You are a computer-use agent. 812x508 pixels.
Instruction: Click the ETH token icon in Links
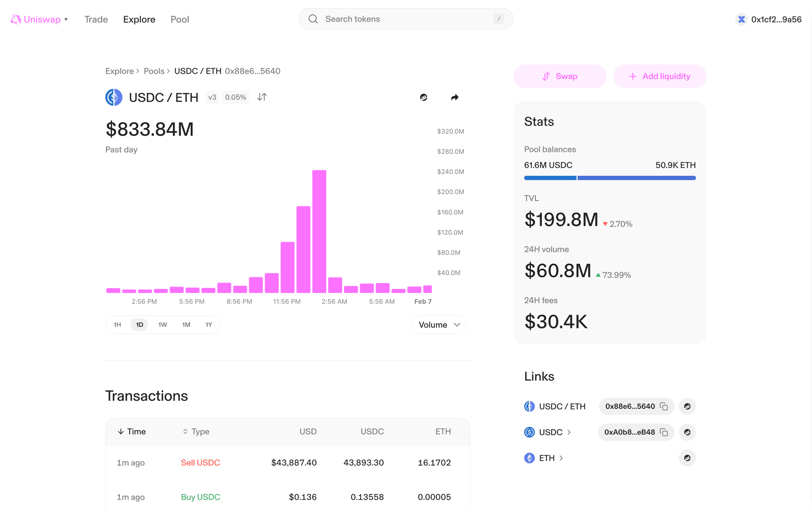pos(529,458)
